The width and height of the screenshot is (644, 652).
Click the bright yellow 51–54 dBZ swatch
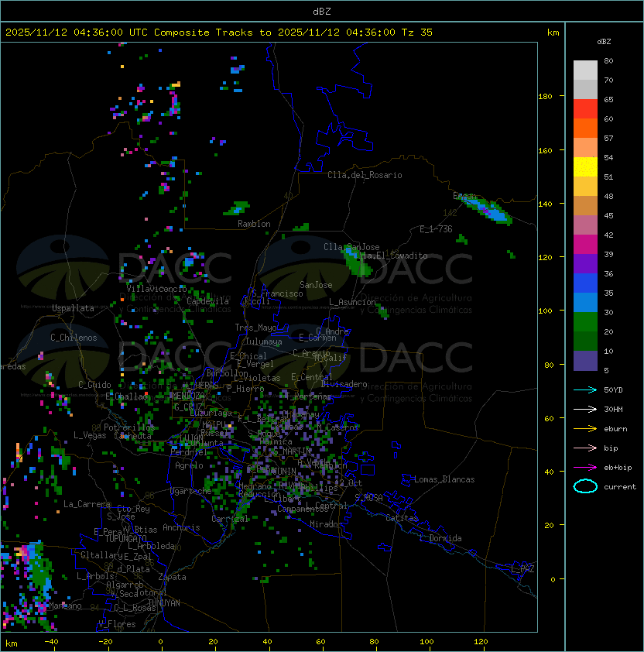point(585,166)
